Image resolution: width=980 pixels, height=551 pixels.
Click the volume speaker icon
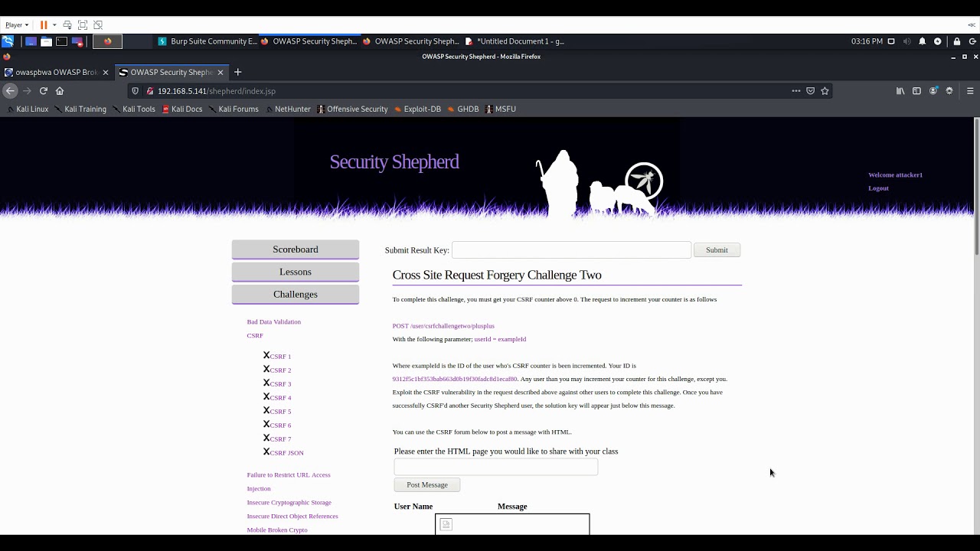(906, 41)
